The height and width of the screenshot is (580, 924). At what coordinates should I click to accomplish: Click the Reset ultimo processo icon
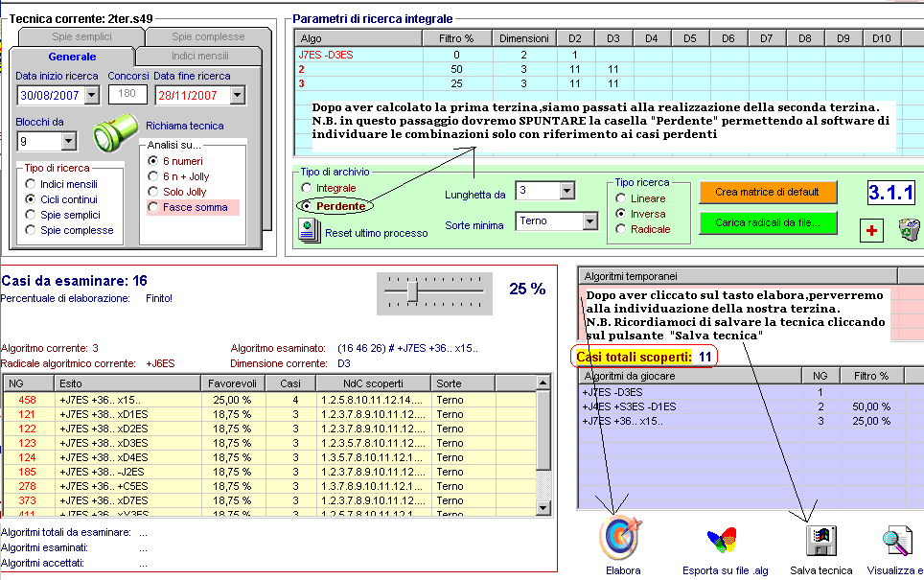(310, 231)
